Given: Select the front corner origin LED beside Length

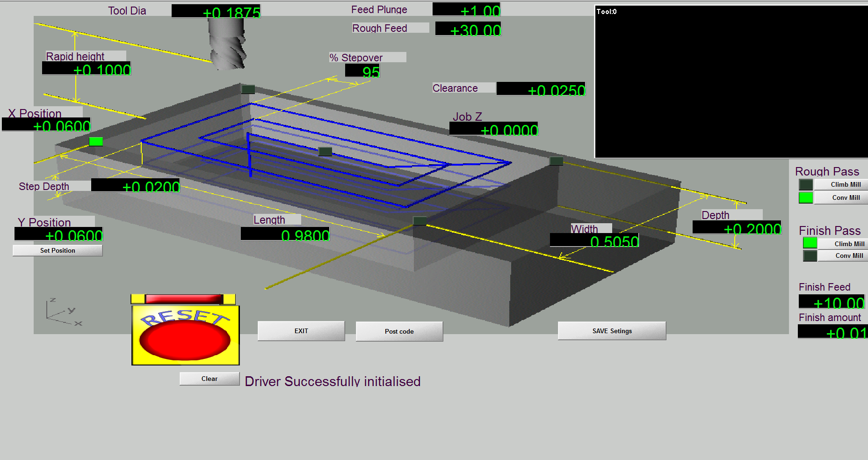Looking at the screenshot, I should click(x=420, y=221).
